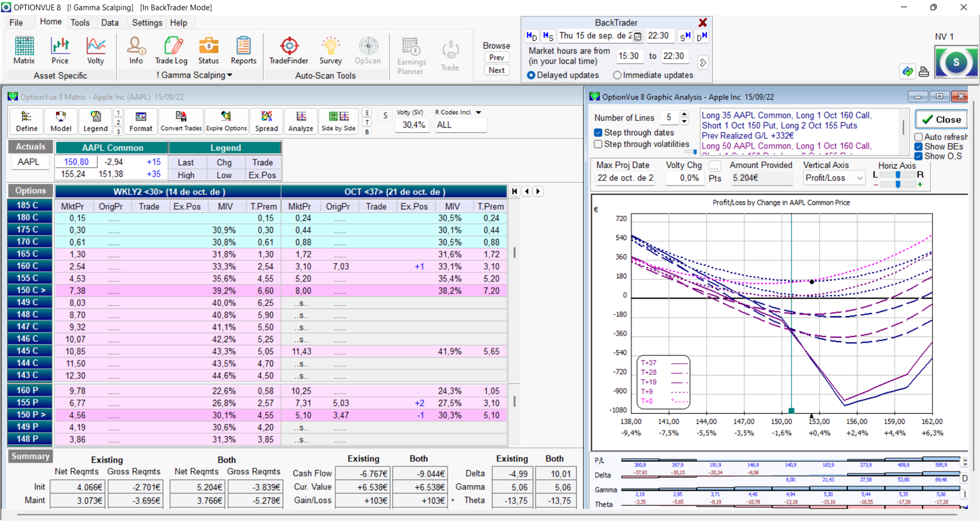Move expiration columns right

click(x=538, y=191)
